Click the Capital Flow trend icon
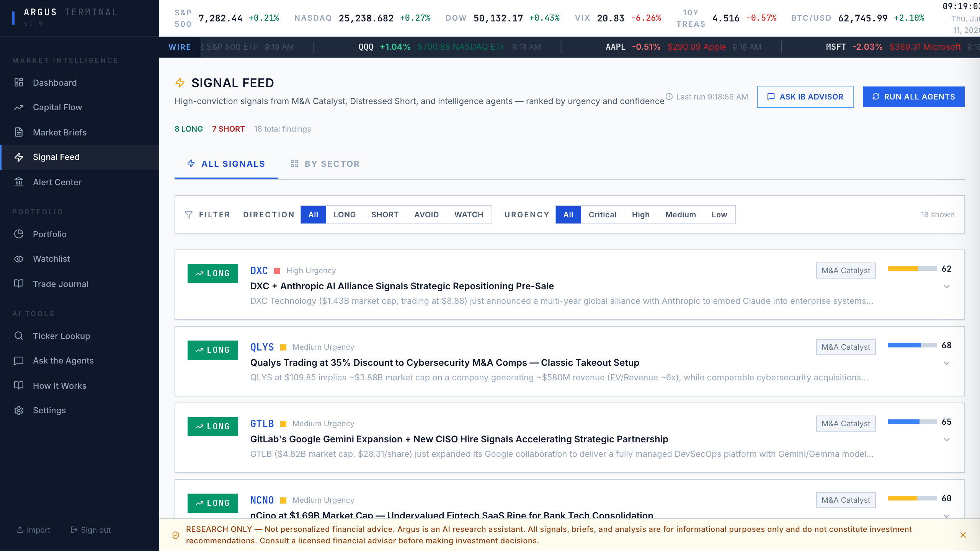Image resolution: width=980 pixels, height=551 pixels. [x=19, y=108]
